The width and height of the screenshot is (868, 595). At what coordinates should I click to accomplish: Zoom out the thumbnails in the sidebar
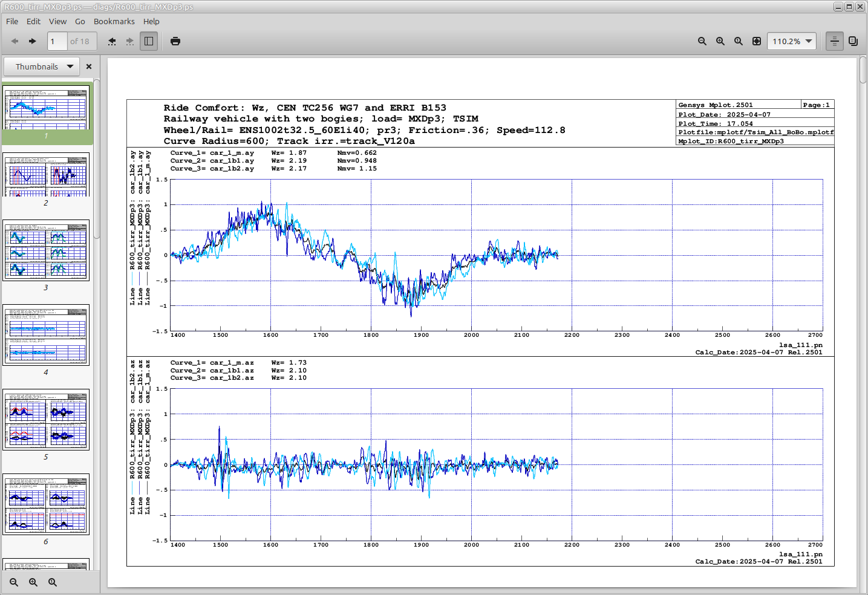pyautogui.click(x=14, y=582)
